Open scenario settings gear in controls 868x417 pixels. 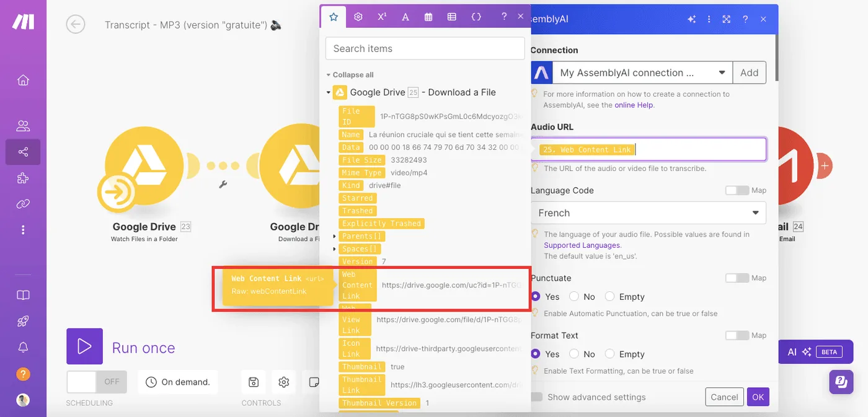284,382
